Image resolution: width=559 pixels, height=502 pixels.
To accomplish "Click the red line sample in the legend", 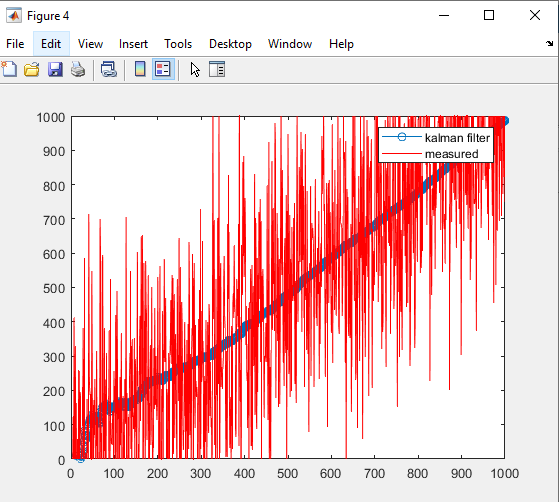I will pyautogui.click(x=402, y=154).
